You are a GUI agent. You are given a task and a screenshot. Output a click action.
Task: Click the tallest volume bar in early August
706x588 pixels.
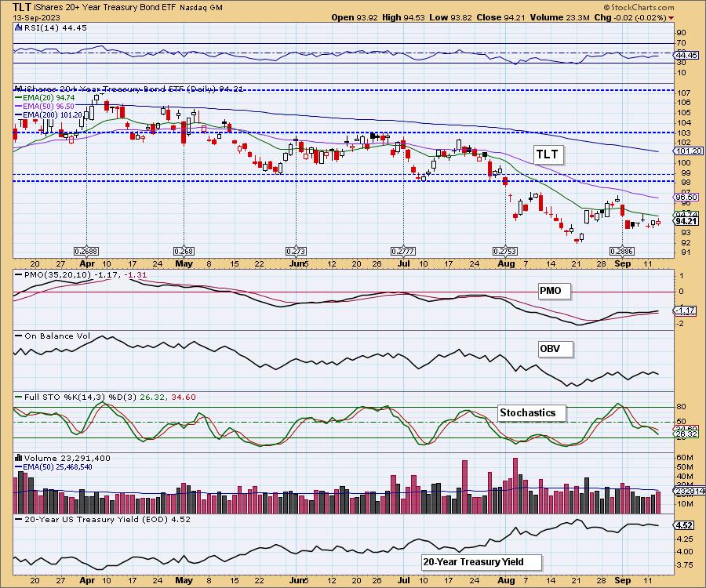(515, 486)
